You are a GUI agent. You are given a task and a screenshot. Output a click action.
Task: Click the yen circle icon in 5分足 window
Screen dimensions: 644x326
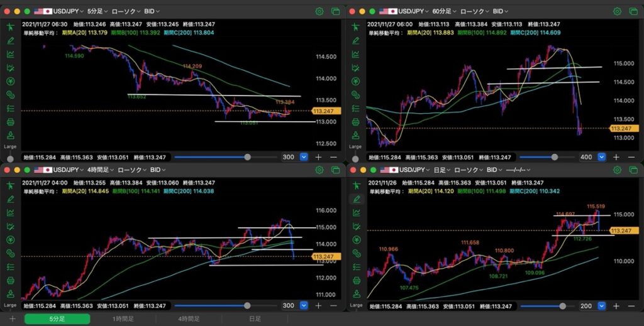(10, 81)
